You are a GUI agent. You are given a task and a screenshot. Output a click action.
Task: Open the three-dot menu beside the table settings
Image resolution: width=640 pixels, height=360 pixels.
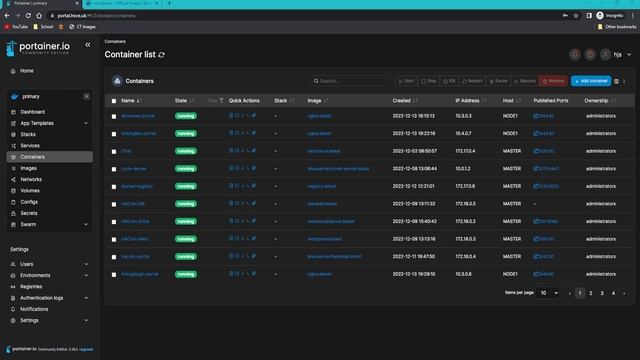624,81
